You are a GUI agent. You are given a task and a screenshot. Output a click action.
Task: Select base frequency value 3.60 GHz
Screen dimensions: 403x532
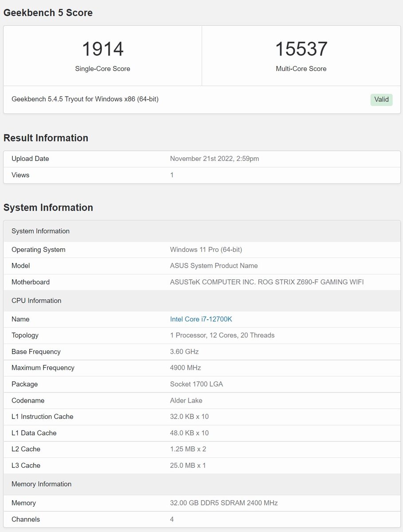click(x=184, y=352)
